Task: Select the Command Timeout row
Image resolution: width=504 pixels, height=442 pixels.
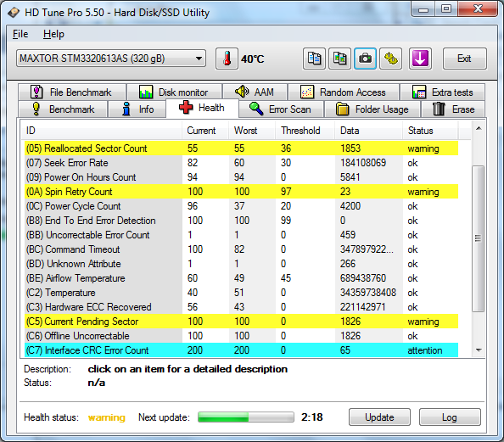Action: coord(241,249)
